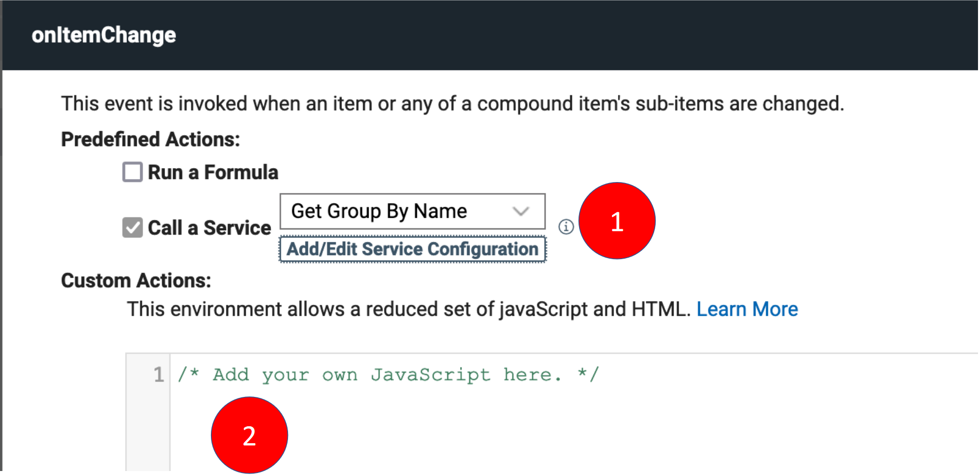Click the empty space in the dark header bar

tap(597, 35)
